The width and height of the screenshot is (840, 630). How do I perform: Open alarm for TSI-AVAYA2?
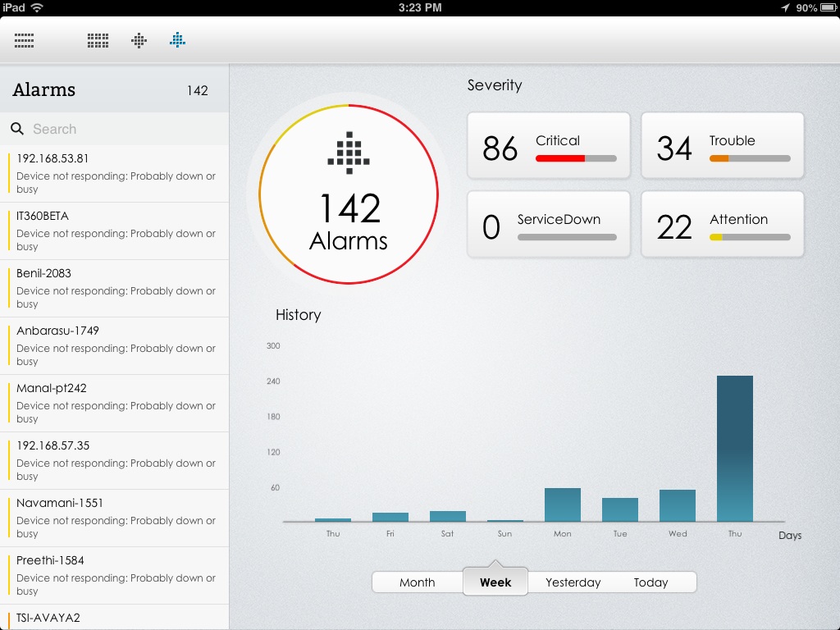tap(115, 618)
